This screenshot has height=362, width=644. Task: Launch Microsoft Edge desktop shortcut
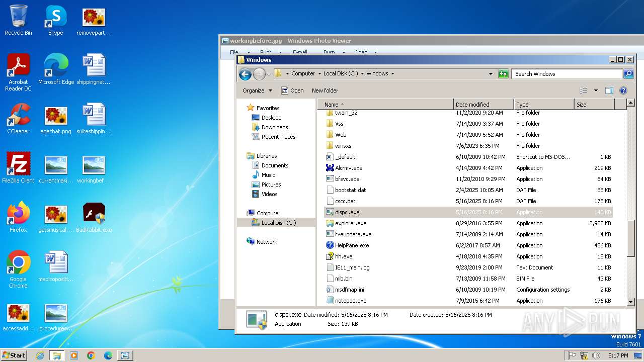point(56,69)
